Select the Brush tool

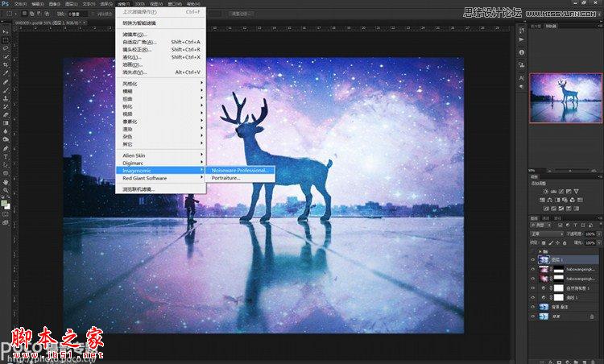tap(6, 90)
